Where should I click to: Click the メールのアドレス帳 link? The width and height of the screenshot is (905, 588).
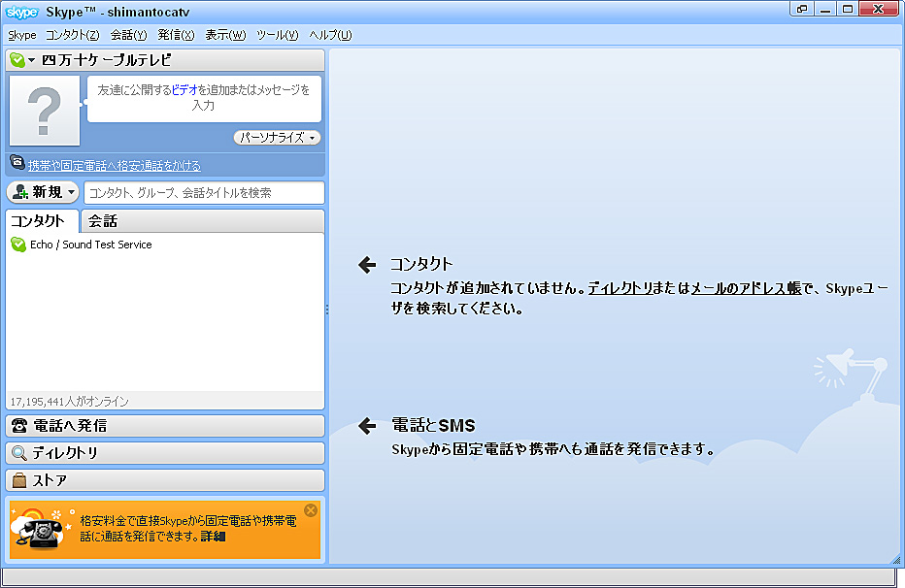(x=747, y=288)
